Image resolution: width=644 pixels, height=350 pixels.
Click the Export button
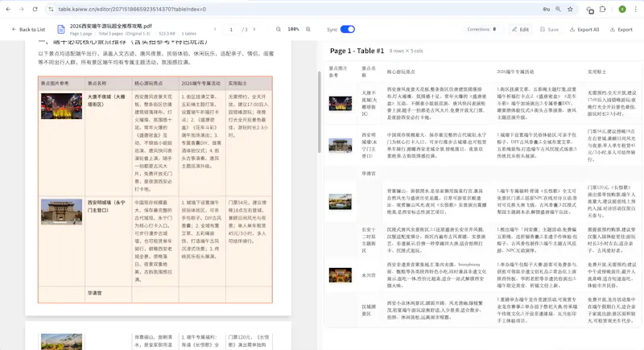point(621,30)
